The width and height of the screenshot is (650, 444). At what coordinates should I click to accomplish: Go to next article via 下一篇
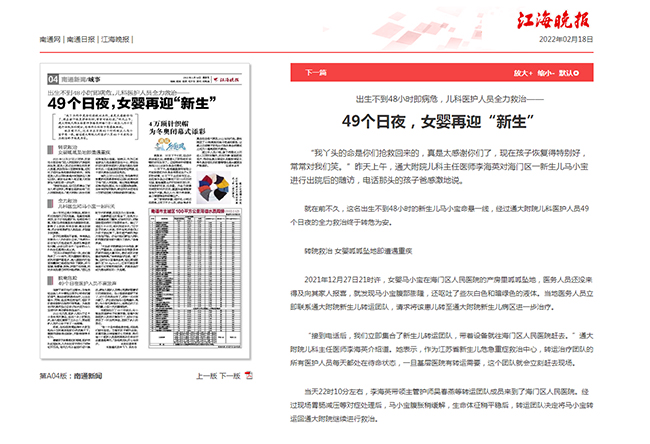point(316,73)
